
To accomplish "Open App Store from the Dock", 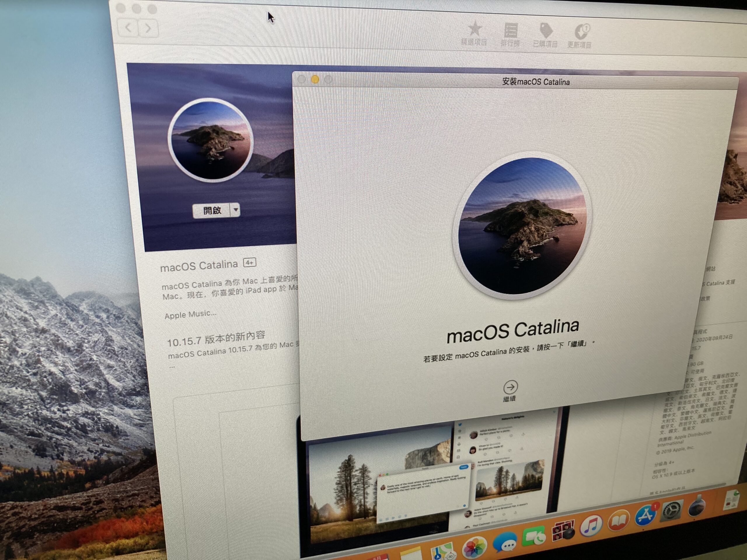I will pyautogui.click(x=646, y=515).
